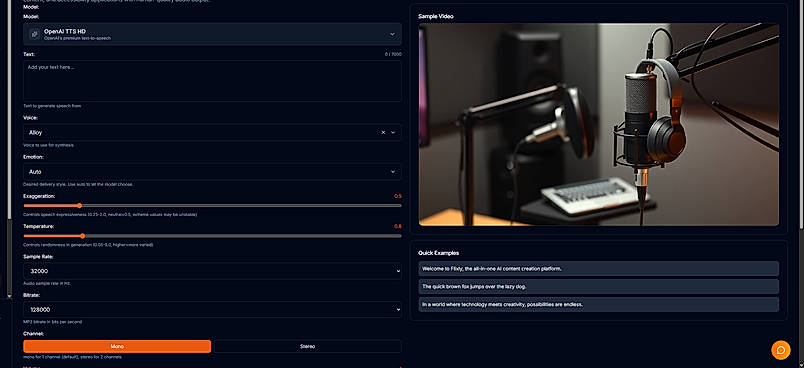Viewport: 804px width, 368px height.
Task: Click the 'OpenAI TTS HD' model name
Action: coord(65,31)
